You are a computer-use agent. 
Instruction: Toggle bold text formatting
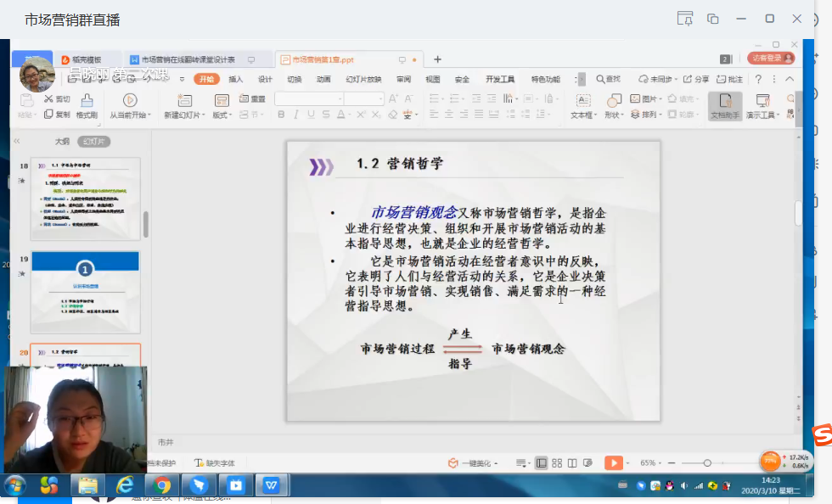pyautogui.click(x=282, y=115)
